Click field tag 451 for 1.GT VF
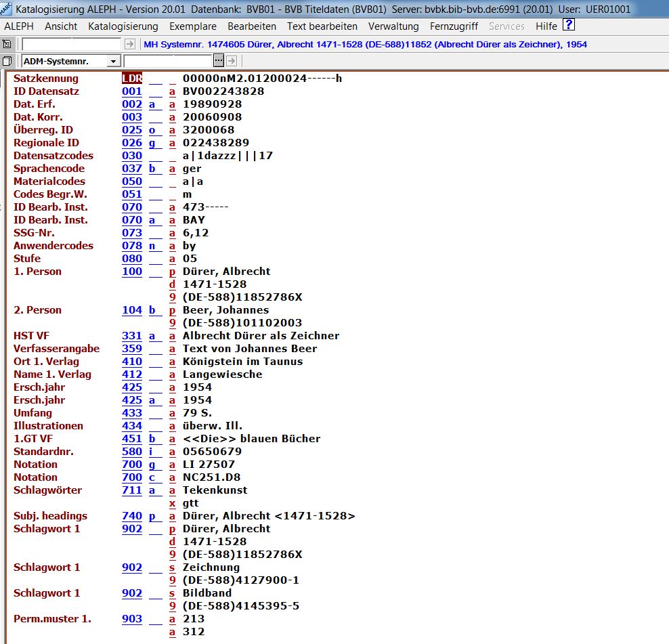Viewport: 669px width, 644px height. (x=132, y=439)
